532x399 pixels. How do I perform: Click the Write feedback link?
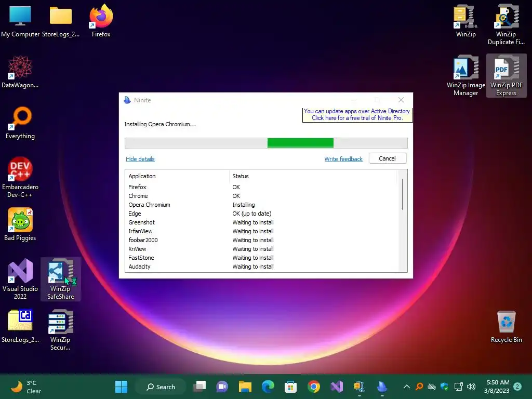343,159
